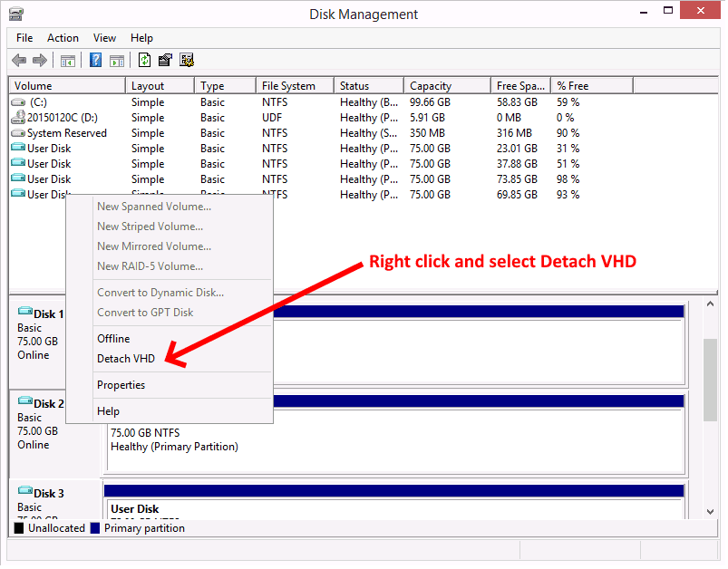Screen dimensions: 728x569
Task: Select the Disk 2 partition reading 75.00 GB NTFS
Action: pos(395,439)
